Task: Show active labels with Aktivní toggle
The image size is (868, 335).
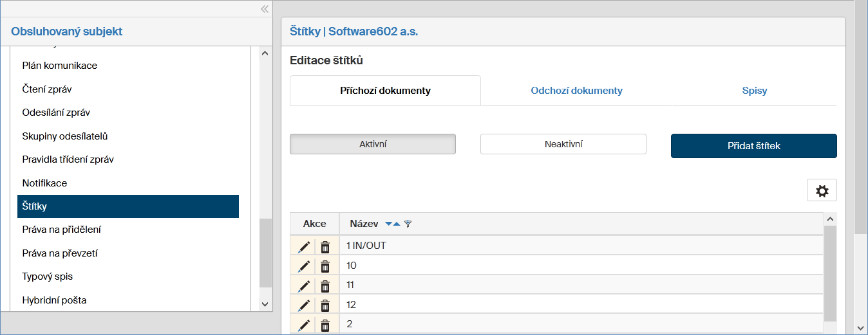Action: (x=373, y=145)
